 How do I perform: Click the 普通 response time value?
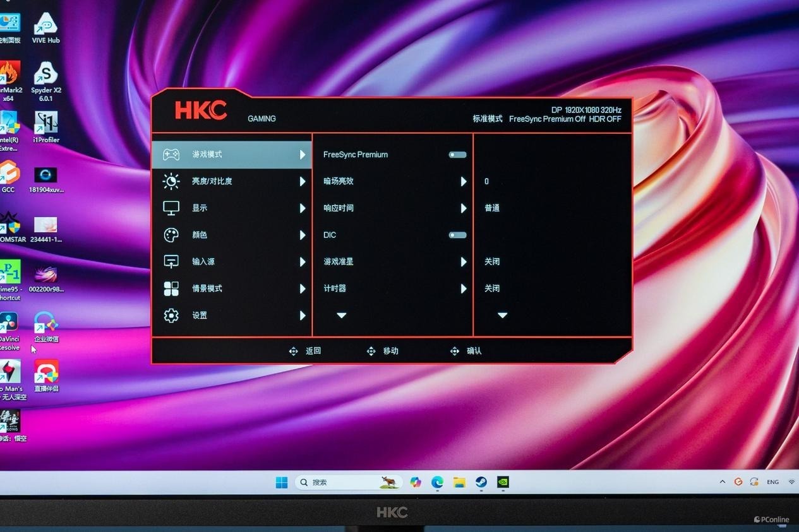[x=492, y=208]
